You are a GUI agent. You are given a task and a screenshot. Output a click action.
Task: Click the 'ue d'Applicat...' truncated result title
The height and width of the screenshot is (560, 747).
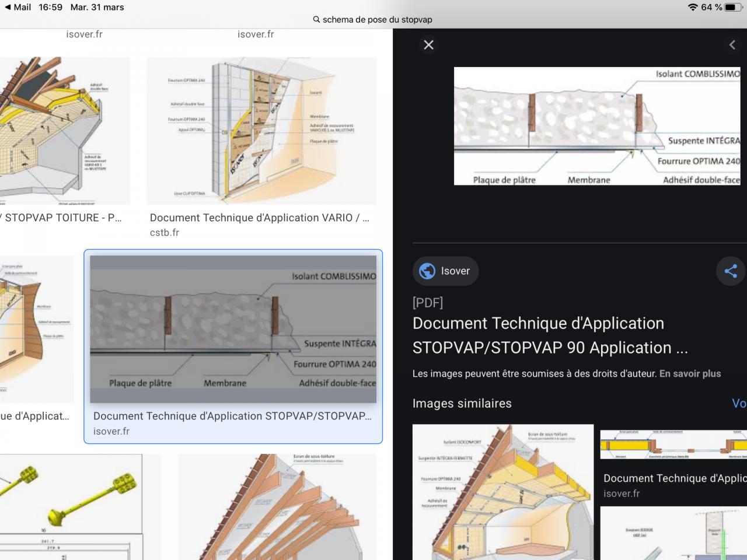(34, 416)
